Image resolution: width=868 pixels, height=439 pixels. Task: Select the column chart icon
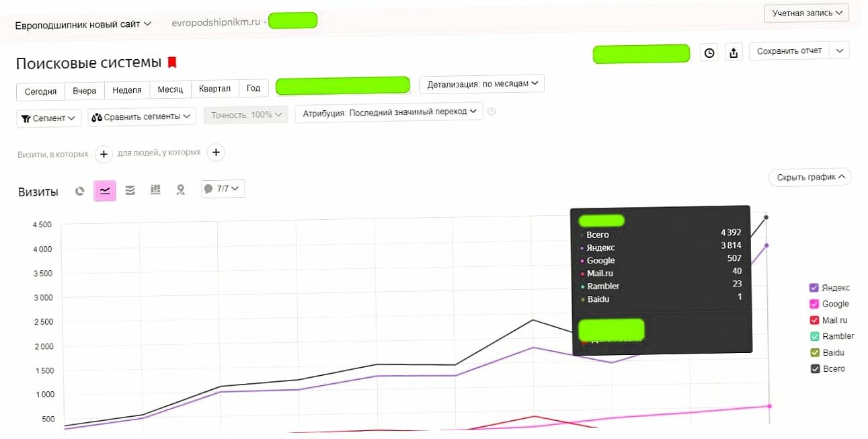155,190
